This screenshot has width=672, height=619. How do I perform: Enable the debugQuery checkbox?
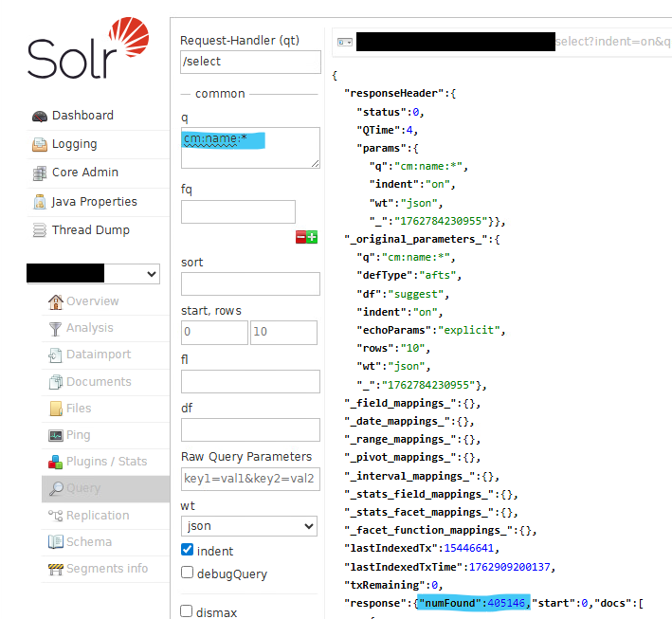[188, 573]
